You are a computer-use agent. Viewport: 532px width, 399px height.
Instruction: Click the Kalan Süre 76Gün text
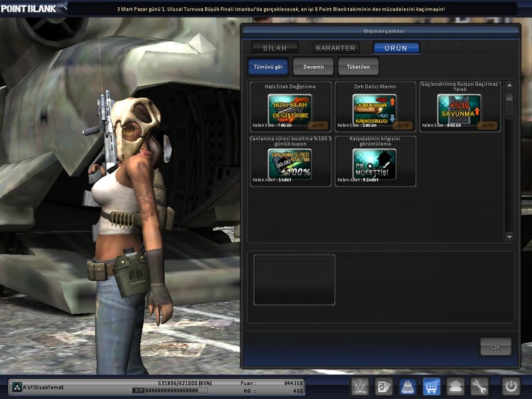pos(272,125)
